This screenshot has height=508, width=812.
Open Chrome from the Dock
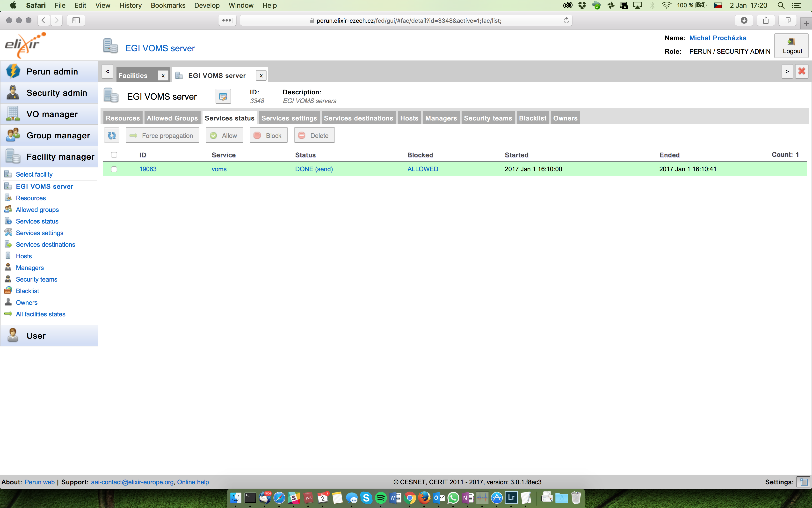(x=410, y=498)
